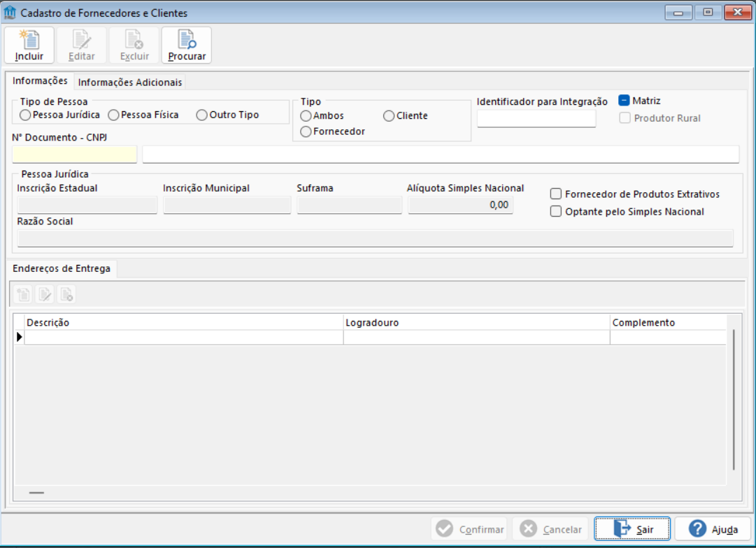
Task: Click the Inscrição Estadual field
Action: coord(87,206)
